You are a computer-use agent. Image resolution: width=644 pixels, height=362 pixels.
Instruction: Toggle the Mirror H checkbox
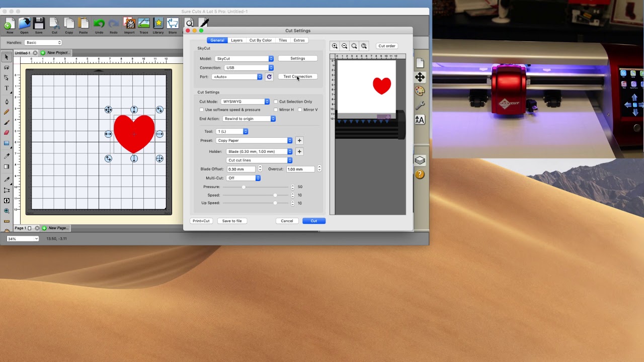276,110
